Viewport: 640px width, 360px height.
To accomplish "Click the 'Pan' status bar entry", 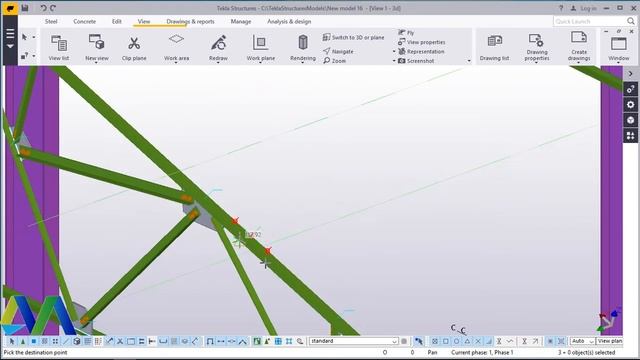I will 432,352.
